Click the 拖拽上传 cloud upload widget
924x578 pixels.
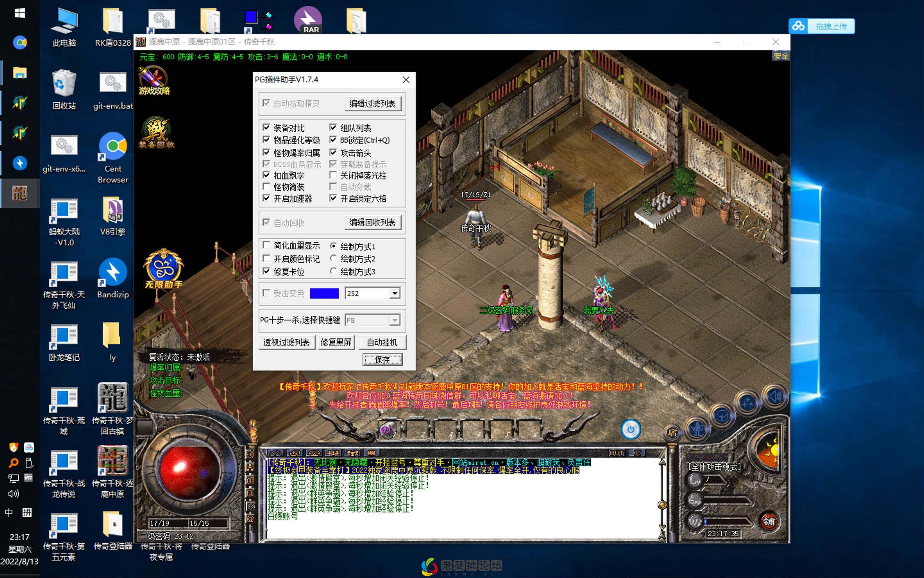pos(821,26)
